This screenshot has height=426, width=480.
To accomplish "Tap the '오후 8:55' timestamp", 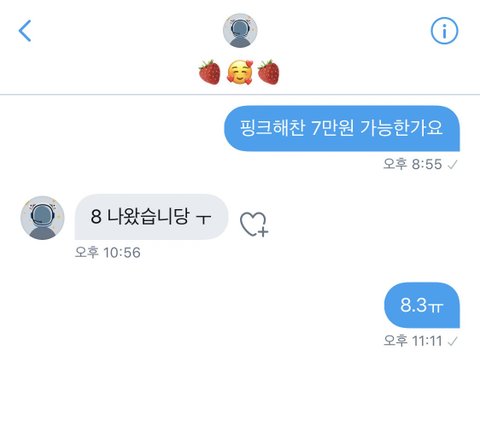I will coord(413,164).
